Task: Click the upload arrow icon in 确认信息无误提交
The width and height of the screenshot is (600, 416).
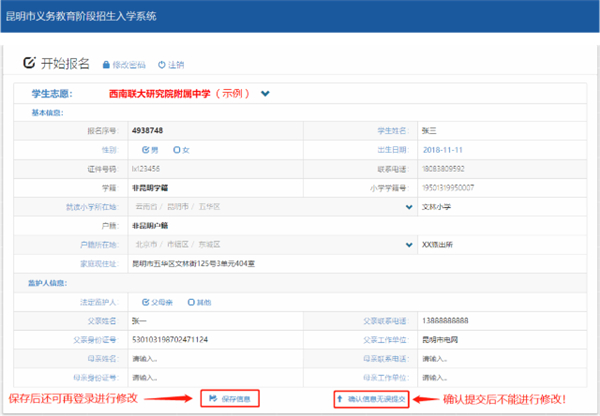Action: (341, 399)
